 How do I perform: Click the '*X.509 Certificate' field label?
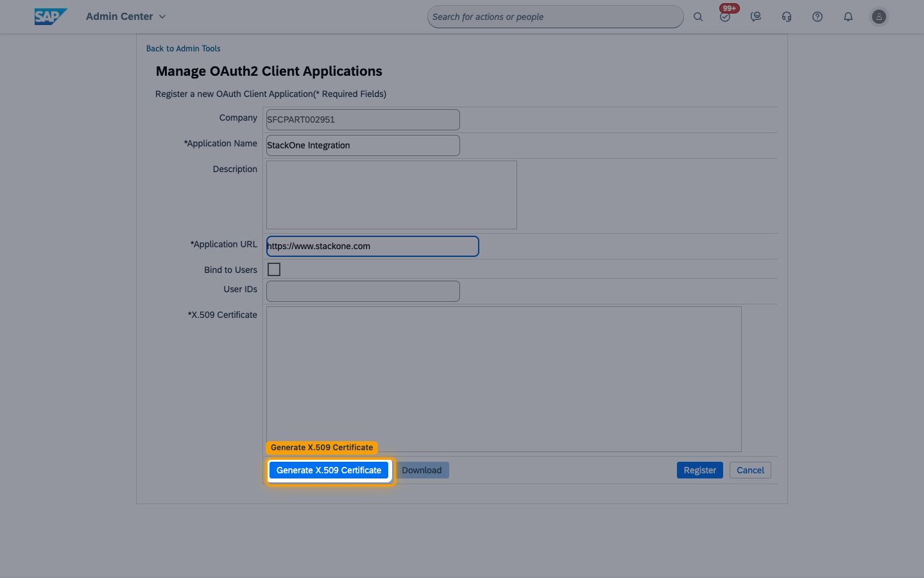pyautogui.click(x=222, y=315)
